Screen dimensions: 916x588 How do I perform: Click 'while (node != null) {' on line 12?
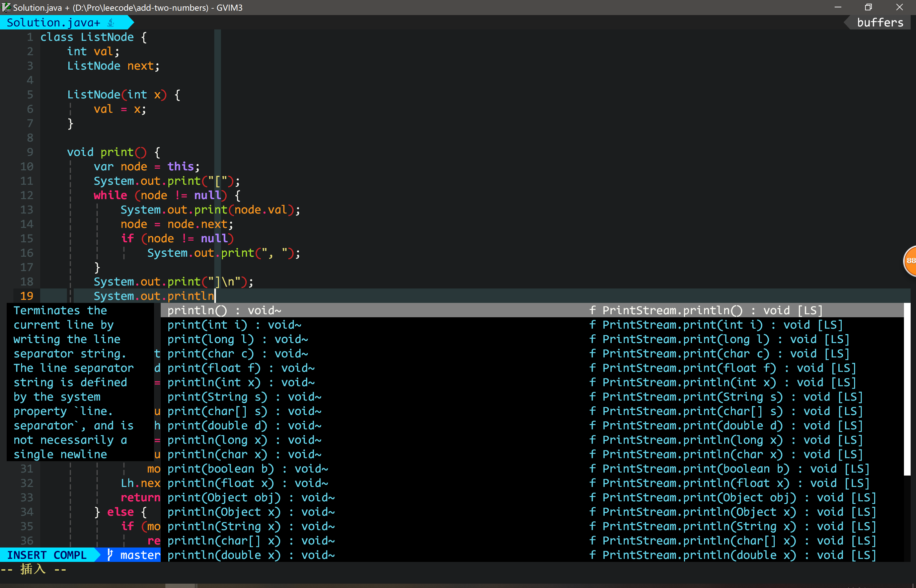[x=167, y=195]
